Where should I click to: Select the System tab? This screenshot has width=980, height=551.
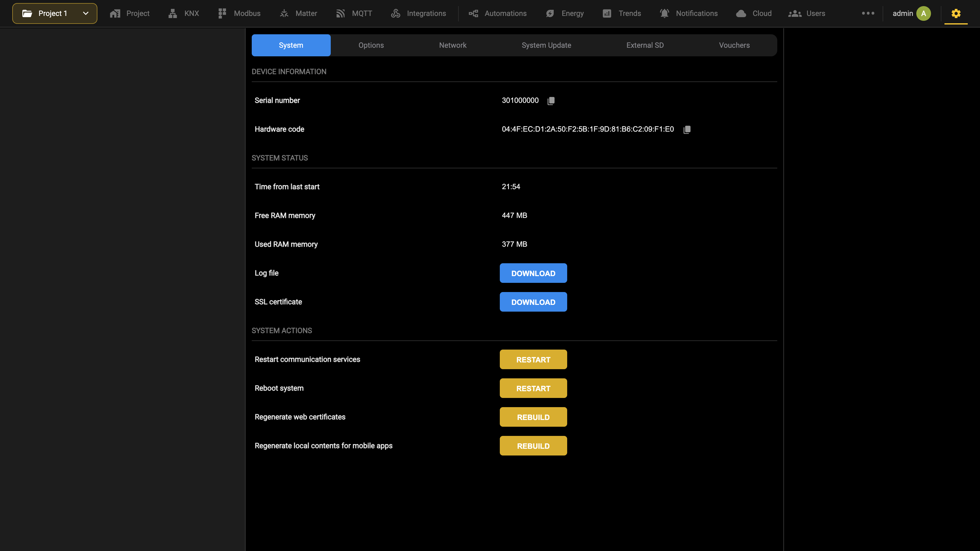pos(291,45)
